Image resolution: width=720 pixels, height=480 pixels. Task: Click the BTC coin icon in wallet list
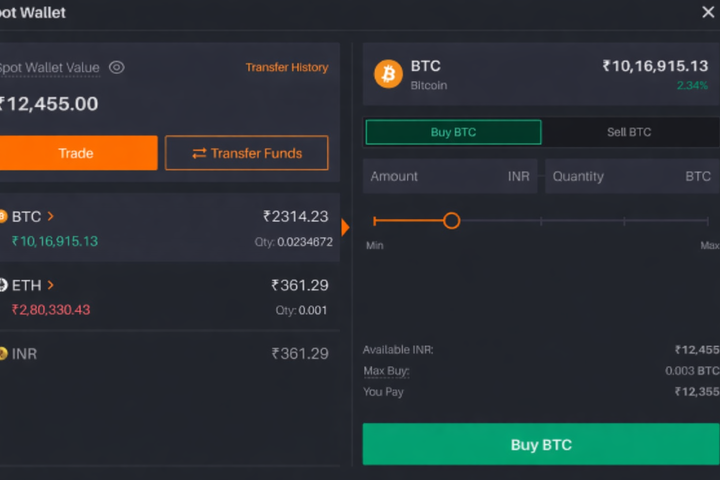tap(3, 216)
